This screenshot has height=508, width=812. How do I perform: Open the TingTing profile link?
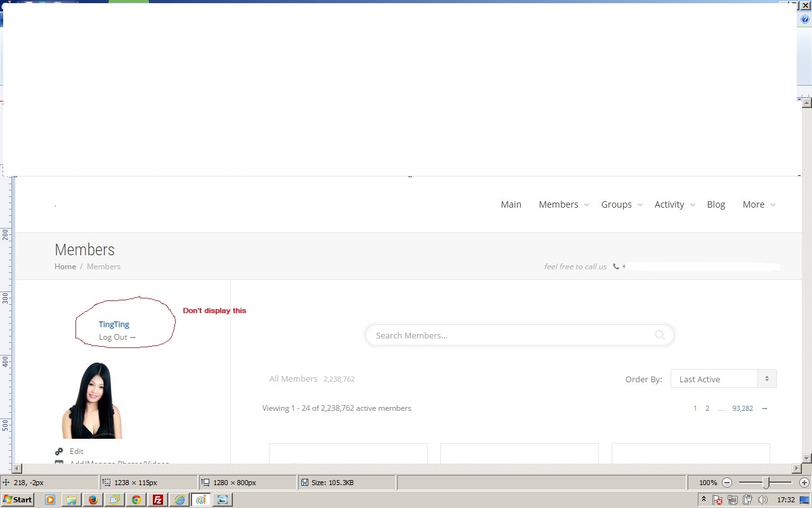114,324
